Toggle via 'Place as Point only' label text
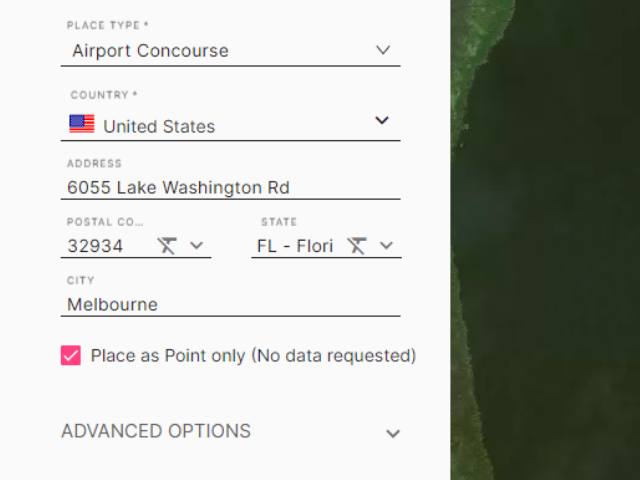The height and width of the screenshot is (480, 640). pos(253,356)
